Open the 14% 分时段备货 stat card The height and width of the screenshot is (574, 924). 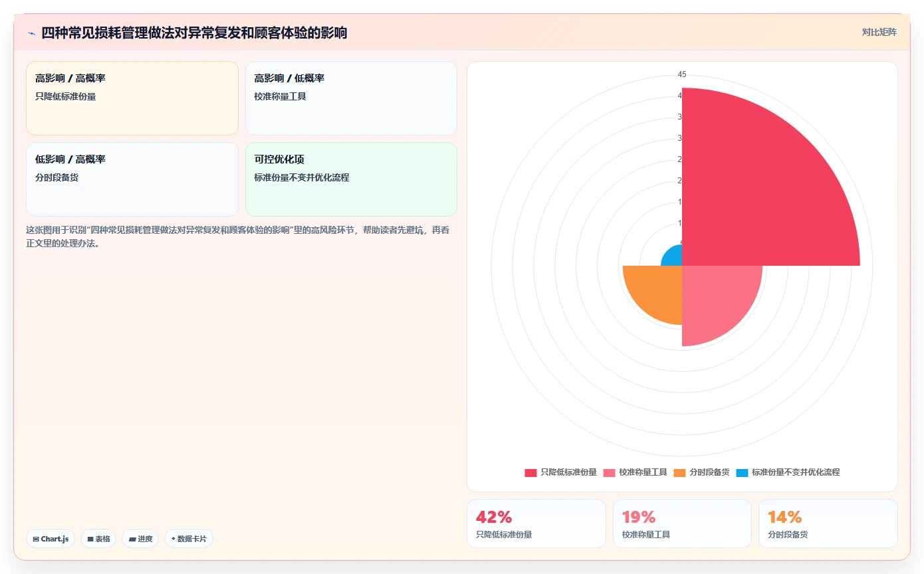coord(828,524)
